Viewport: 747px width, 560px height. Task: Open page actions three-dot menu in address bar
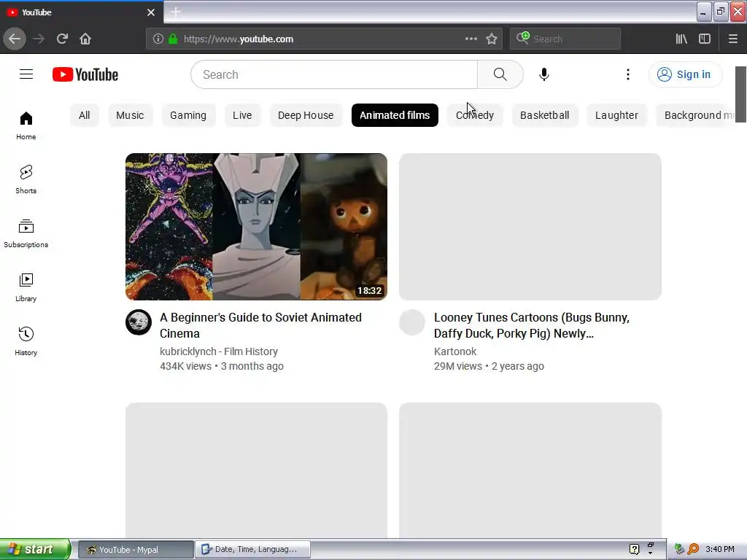pos(471,39)
